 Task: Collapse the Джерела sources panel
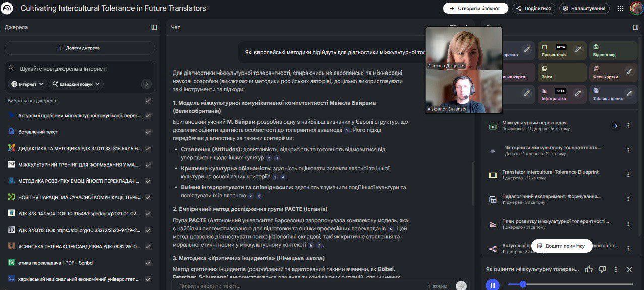point(154,27)
